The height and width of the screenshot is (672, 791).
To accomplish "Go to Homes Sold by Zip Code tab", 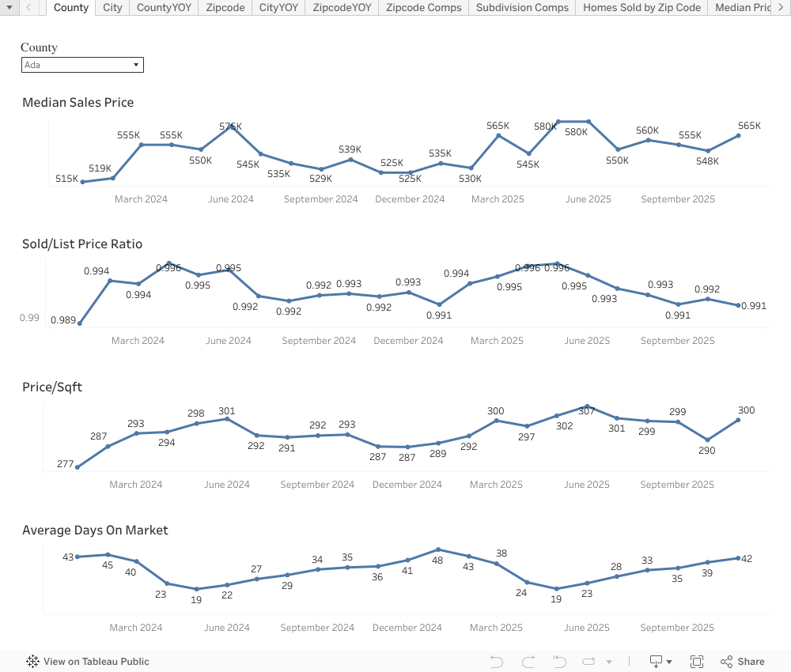I will click(642, 8).
